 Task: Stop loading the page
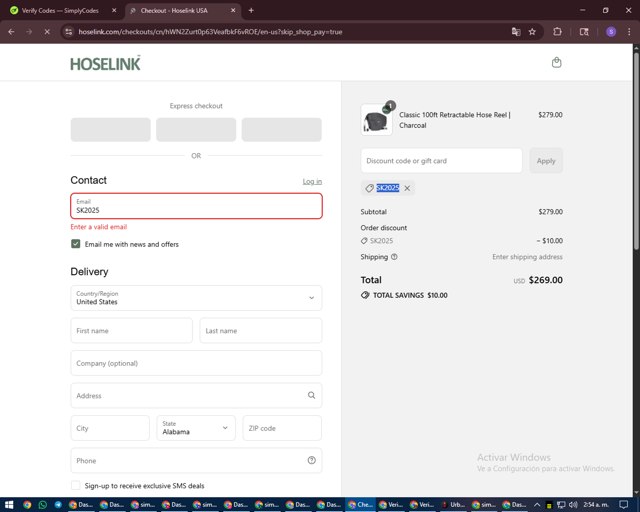point(47,32)
